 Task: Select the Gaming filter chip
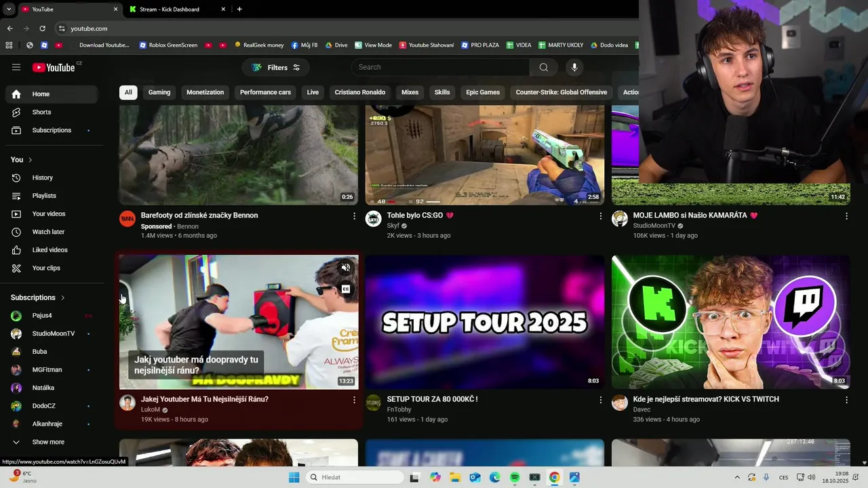click(x=159, y=92)
